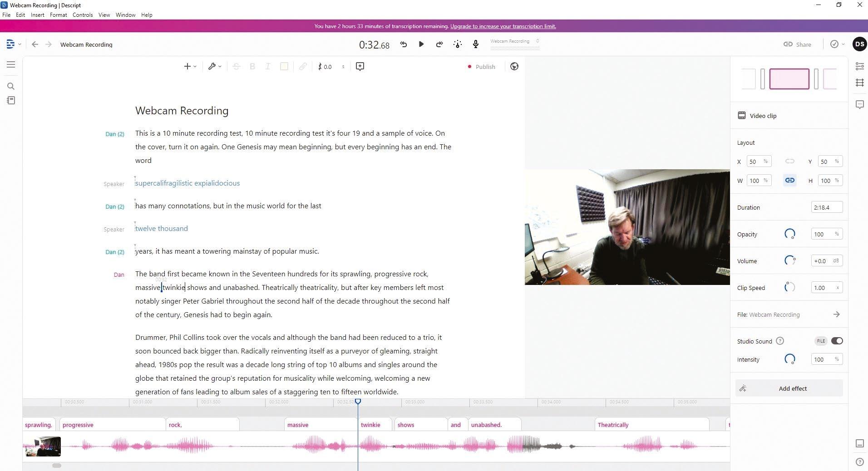Open the DS account avatar
868x471 pixels.
click(859, 44)
